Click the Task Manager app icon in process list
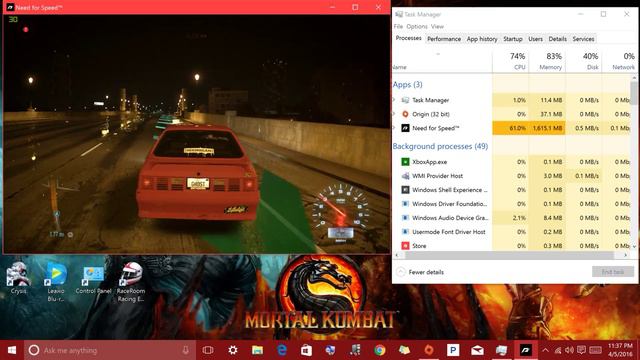The image size is (640, 360). click(x=405, y=100)
